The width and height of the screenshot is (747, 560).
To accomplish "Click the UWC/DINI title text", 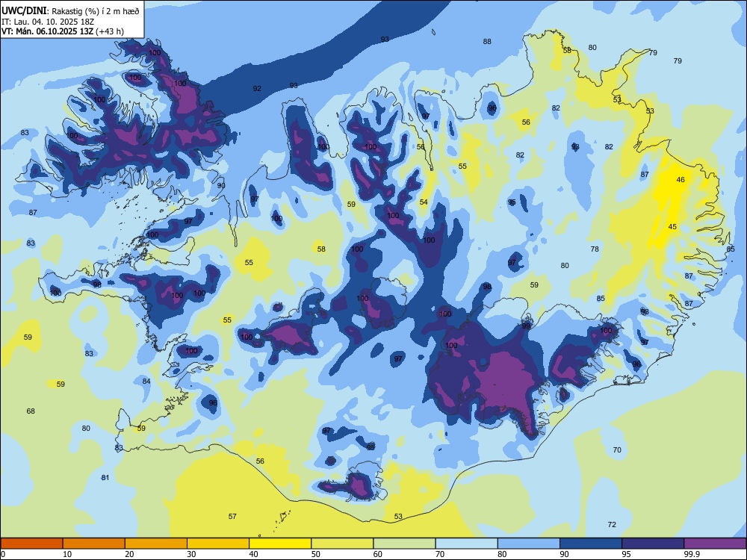I will [x=25, y=11].
